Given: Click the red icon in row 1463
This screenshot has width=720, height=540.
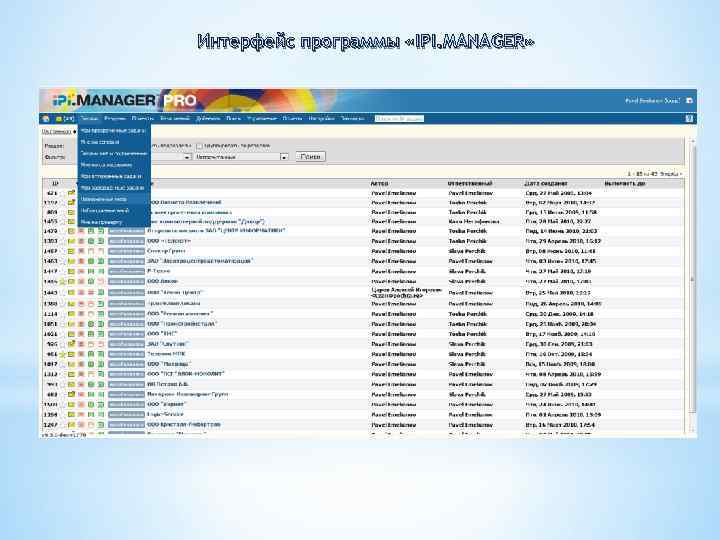Looking at the screenshot, I should [x=81, y=261].
